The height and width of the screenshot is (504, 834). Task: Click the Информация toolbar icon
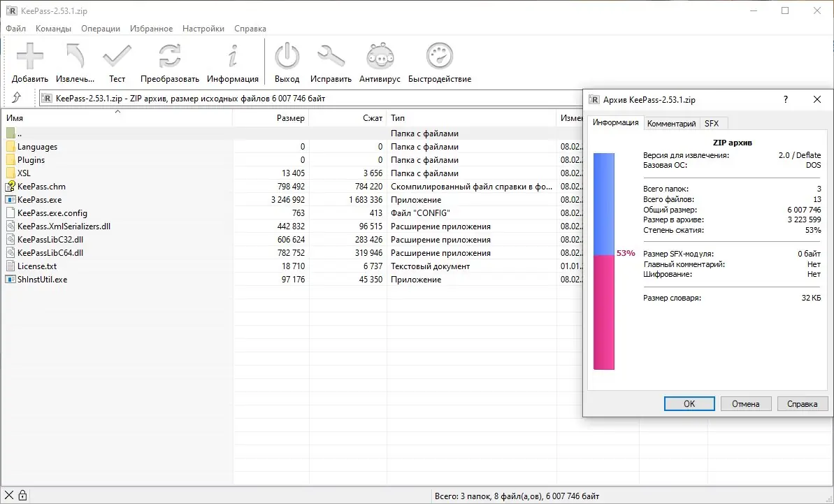tap(233, 56)
